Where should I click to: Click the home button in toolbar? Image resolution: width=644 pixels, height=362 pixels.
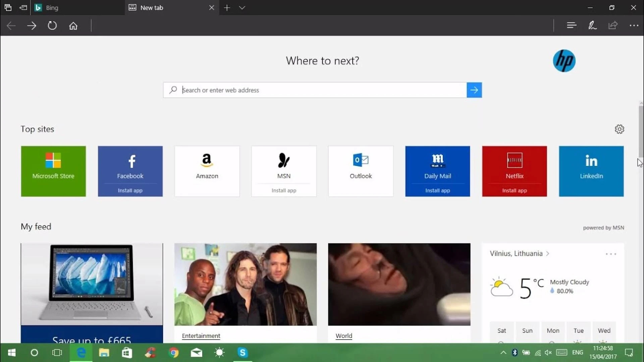point(73,26)
